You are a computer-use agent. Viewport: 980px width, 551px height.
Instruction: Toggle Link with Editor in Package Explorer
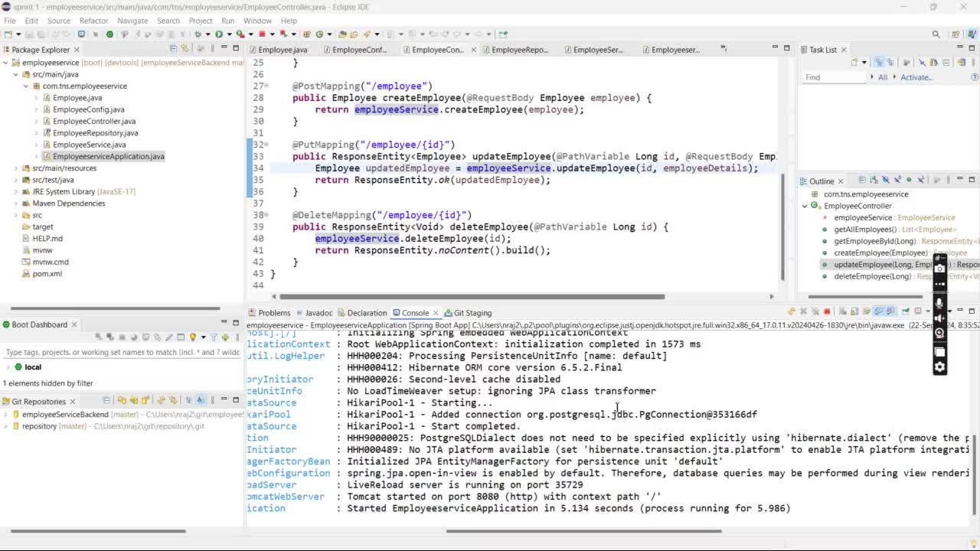point(185,49)
